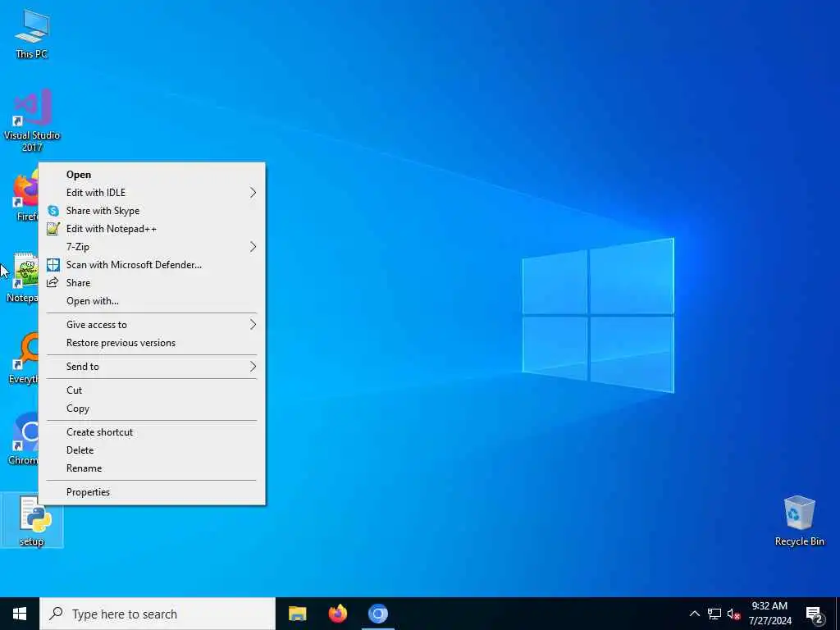Select the Recycle Bin icon
The width and height of the screenshot is (840, 630).
[799, 521]
